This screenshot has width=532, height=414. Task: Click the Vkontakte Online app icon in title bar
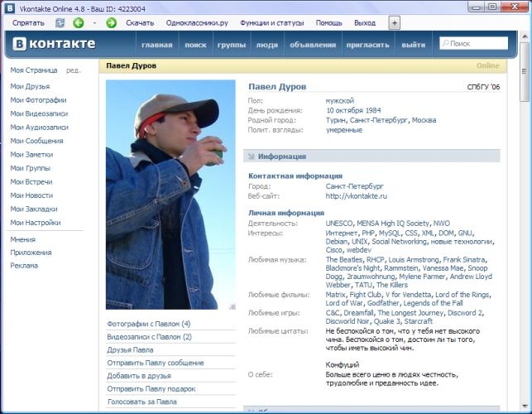[9, 8]
